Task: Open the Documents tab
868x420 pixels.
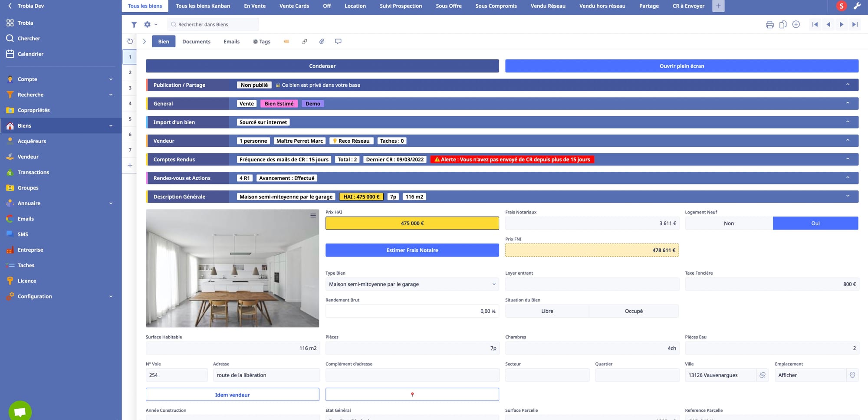Action: click(x=196, y=42)
